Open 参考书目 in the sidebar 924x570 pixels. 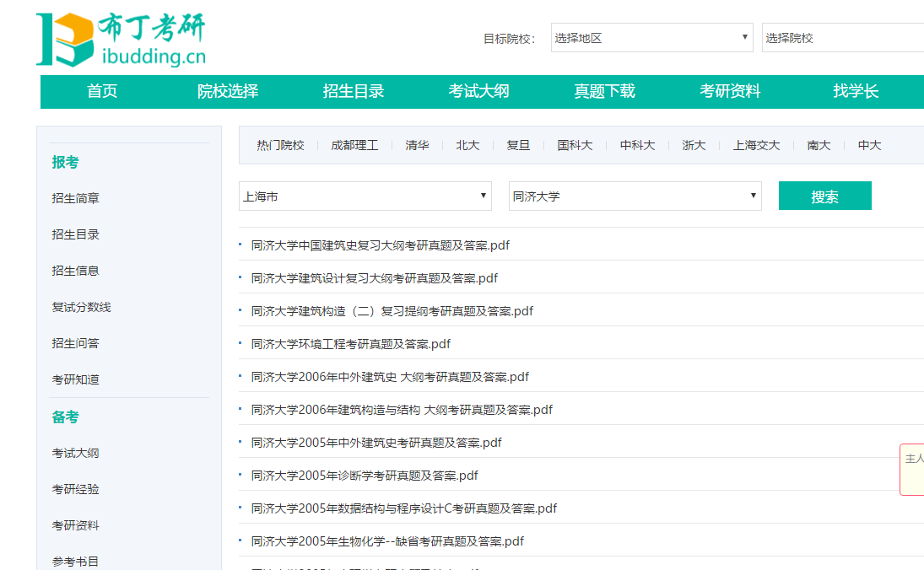[x=75, y=562]
